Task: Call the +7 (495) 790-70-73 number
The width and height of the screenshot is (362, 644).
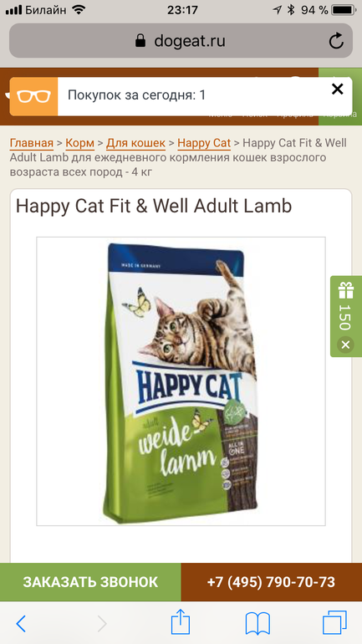Action: coord(272,582)
